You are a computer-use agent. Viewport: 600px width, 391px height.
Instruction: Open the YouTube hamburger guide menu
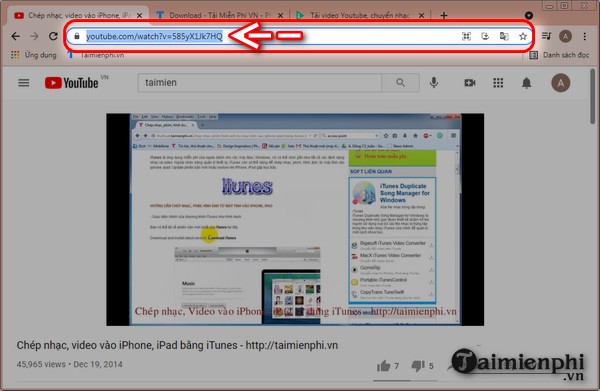point(24,83)
